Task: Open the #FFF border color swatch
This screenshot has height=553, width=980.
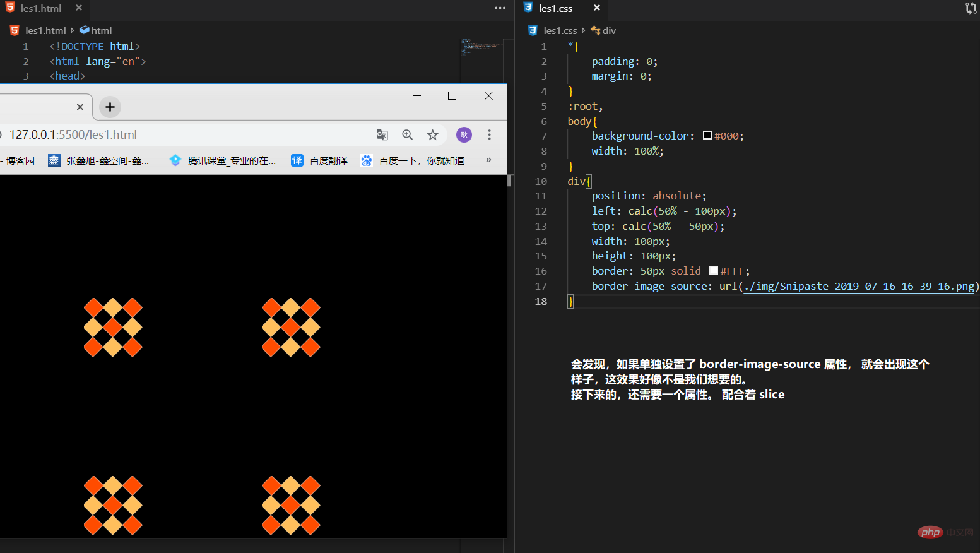Action: [x=714, y=270]
